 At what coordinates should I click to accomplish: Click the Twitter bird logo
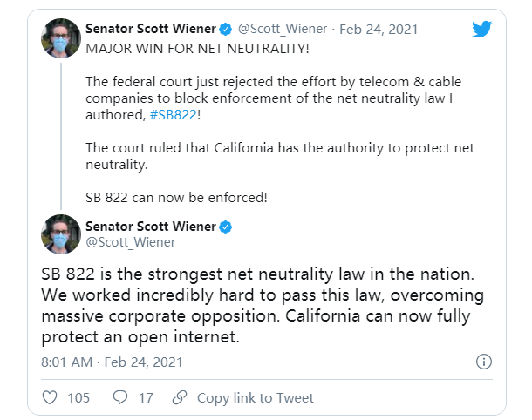pyautogui.click(x=481, y=29)
